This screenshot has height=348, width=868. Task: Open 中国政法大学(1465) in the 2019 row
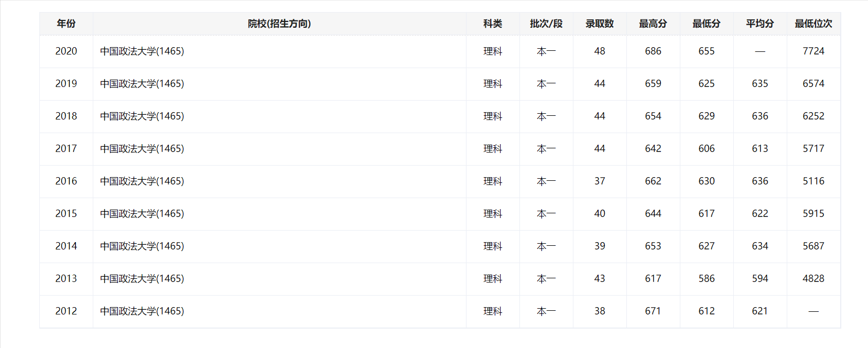tap(142, 83)
